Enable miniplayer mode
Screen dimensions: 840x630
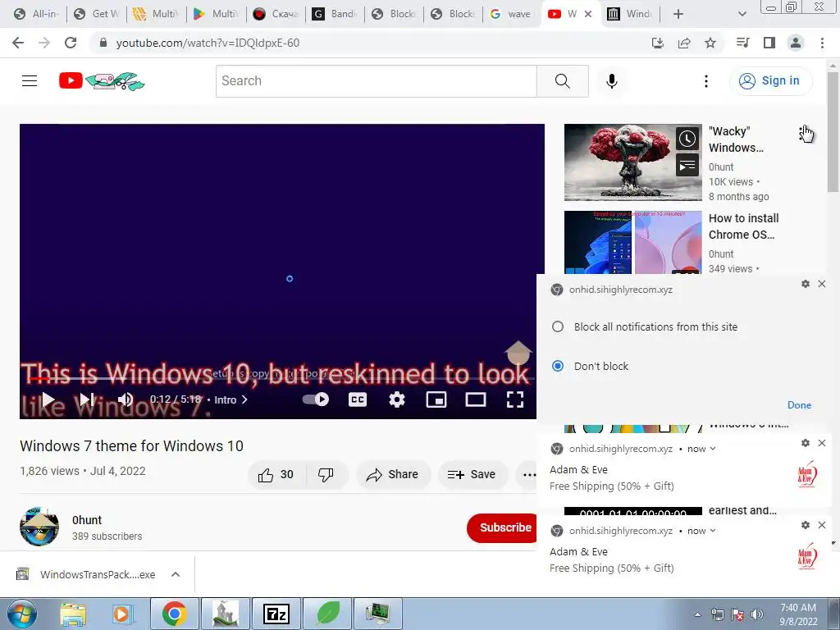click(436, 399)
